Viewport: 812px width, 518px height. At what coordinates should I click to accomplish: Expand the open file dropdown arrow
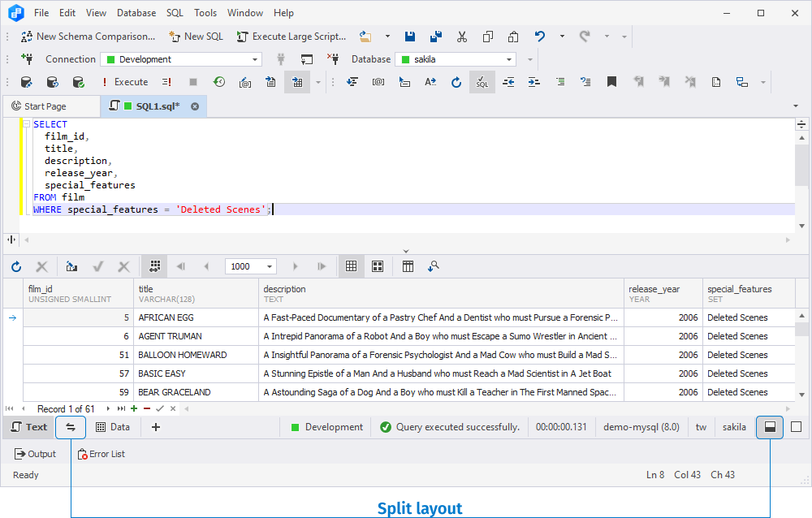[387, 37]
